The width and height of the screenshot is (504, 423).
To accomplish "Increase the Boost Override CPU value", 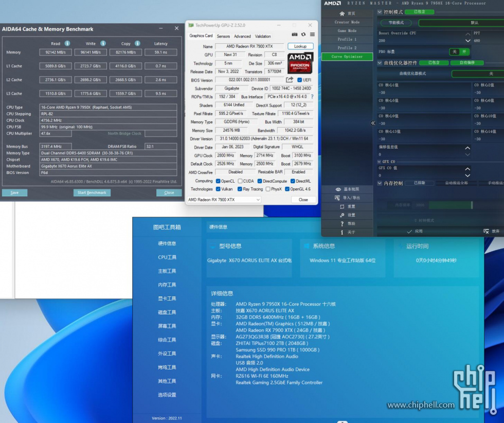I will (x=467, y=33).
